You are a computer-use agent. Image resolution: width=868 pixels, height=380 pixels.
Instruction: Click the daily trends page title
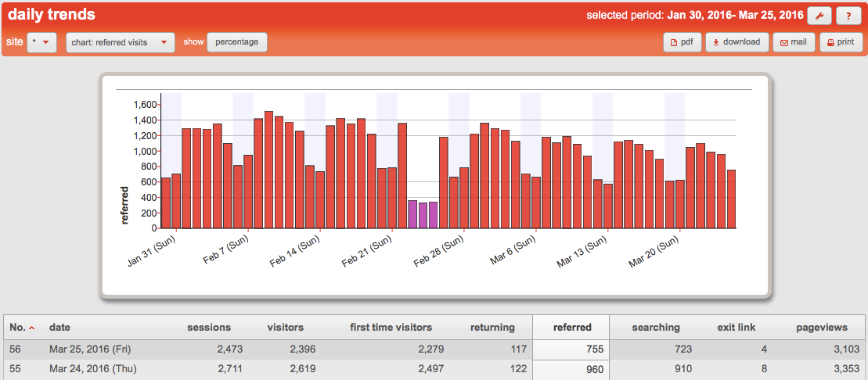click(52, 15)
